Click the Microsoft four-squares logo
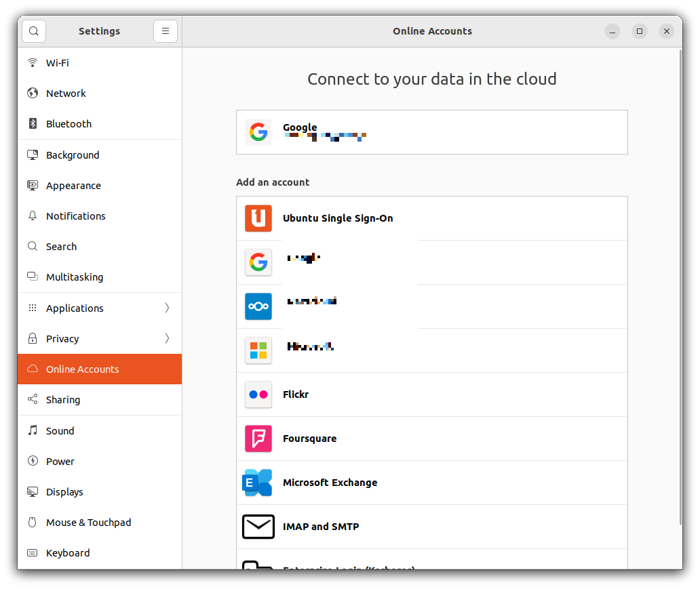Screen dimensions: 700x589 click(258, 350)
